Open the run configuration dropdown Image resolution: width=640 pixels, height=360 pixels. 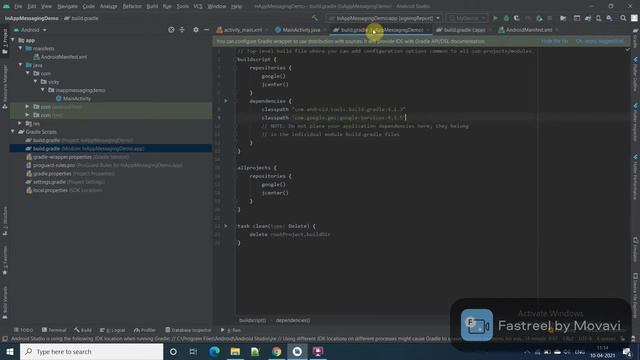pyautogui.click(x=384, y=18)
